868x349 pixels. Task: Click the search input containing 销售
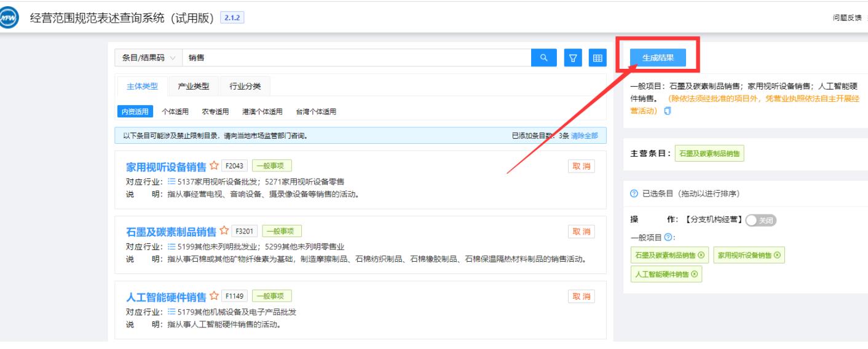(x=357, y=58)
